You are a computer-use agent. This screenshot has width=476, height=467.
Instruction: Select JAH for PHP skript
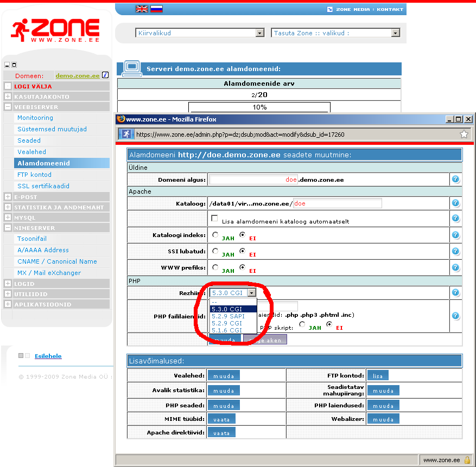(302, 324)
